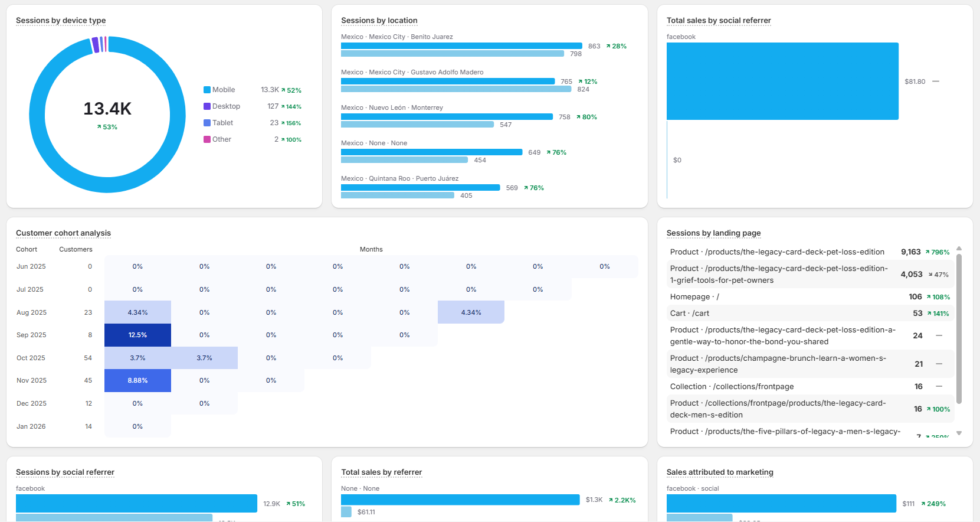The width and height of the screenshot is (980, 522).
Task: Click the 53% trend arrow in donut
Action: tap(99, 127)
